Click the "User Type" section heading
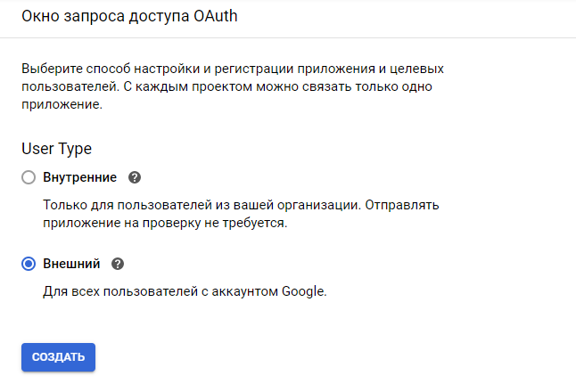The height and width of the screenshot is (392, 576). (x=56, y=149)
